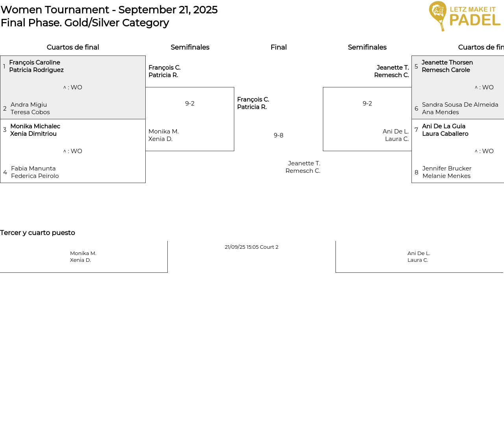The width and height of the screenshot is (504, 435).
Task: Click the Final column heading
Action: (x=278, y=47)
